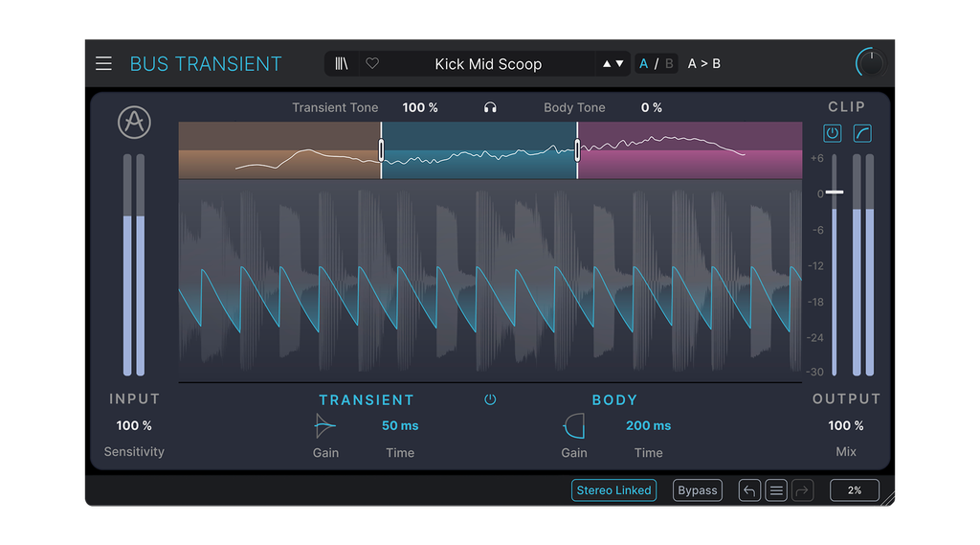Click the right frequency band divider handle
The height and width of the screenshot is (545, 980).
[577, 150]
